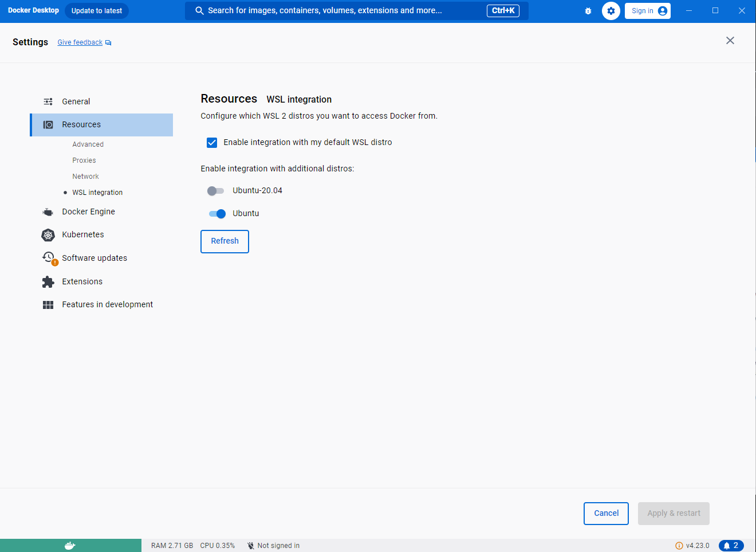Click the Refresh button
The width and height of the screenshot is (756, 552).
[x=225, y=241]
